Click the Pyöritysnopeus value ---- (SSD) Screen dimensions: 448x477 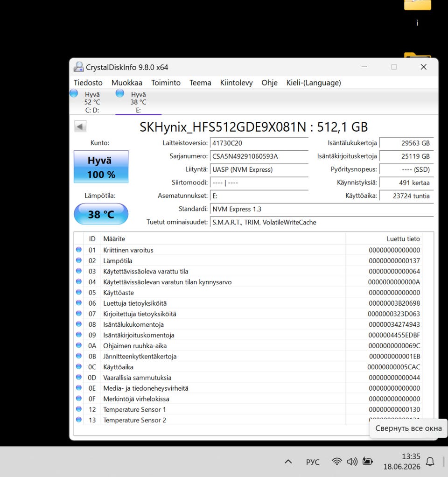(x=406, y=169)
